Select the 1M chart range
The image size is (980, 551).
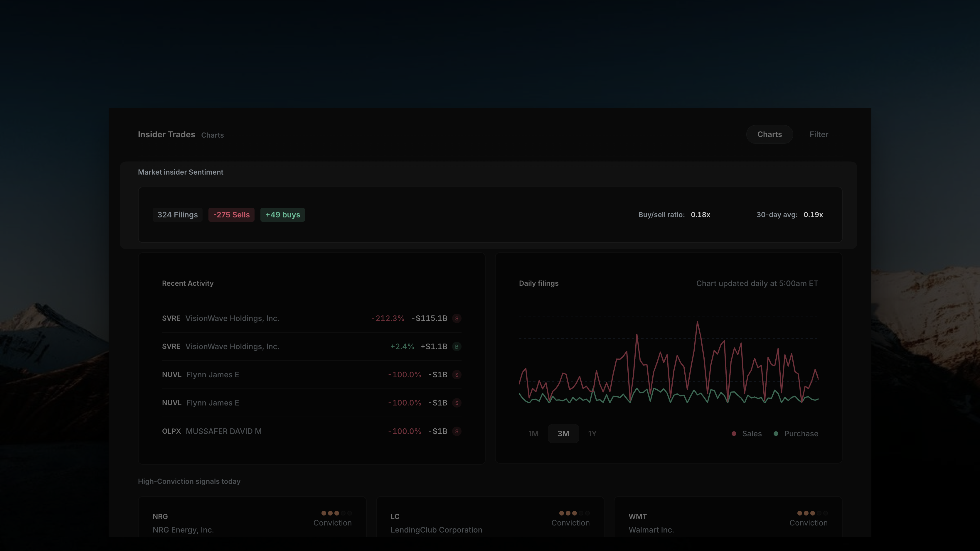pyautogui.click(x=533, y=434)
